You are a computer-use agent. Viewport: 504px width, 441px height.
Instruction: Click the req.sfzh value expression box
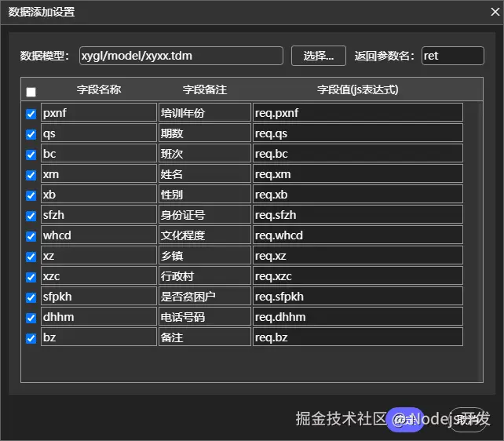[358, 214]
